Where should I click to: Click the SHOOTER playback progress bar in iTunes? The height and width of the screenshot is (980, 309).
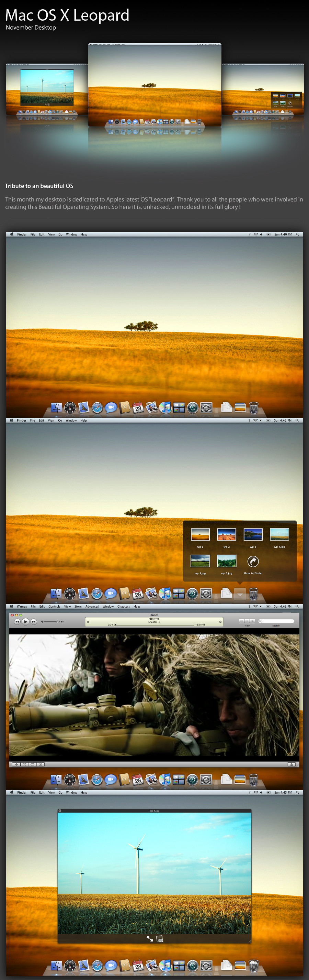pos(154,624)
